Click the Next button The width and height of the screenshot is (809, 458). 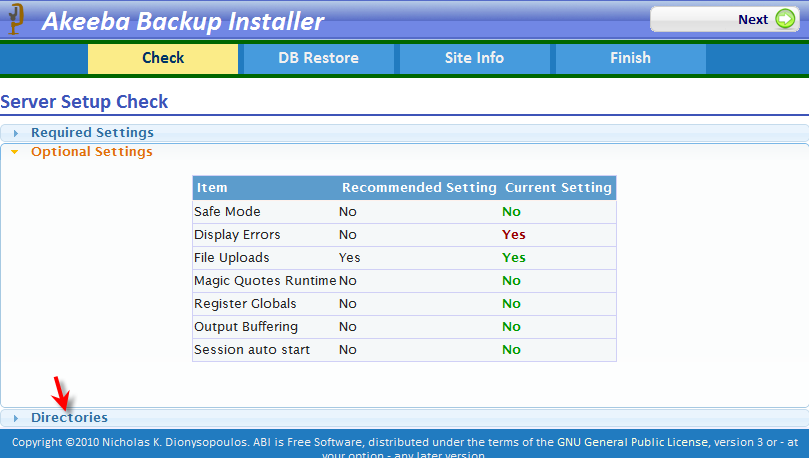[724, 20]
